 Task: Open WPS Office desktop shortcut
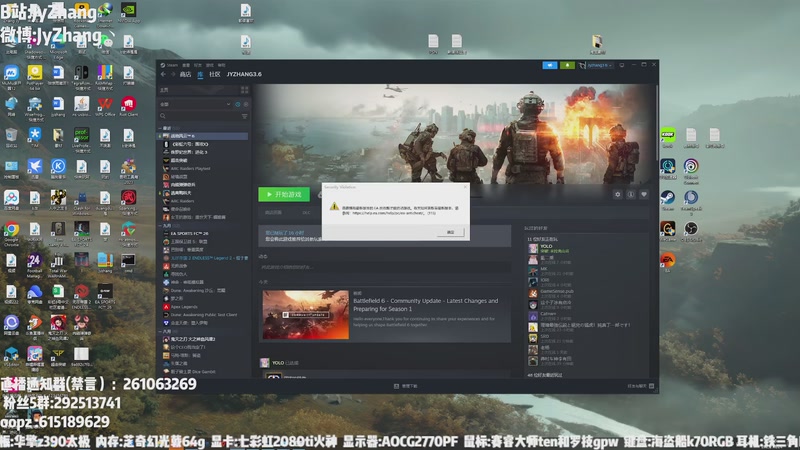[x=105, y=107]
